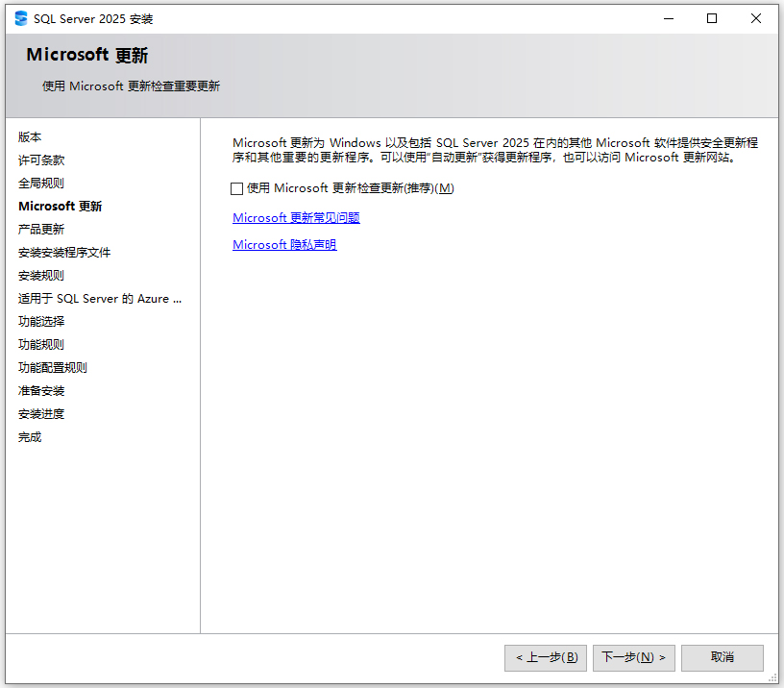Click the description paragraph about Microsoft 更新
This screenshot has width=784, height=688.
click(495, 150)
